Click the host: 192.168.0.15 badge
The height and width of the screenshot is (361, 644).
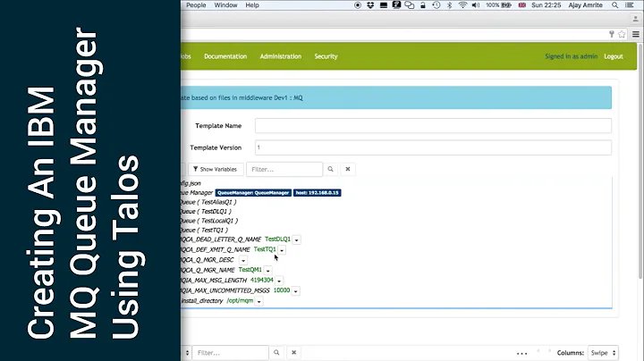[x=317, y=193]
